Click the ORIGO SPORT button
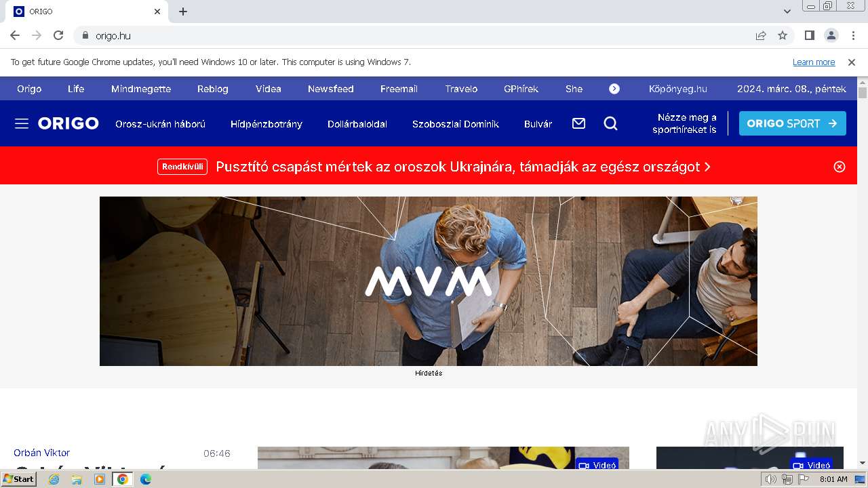The image size is (868, 488). [792, 123]
